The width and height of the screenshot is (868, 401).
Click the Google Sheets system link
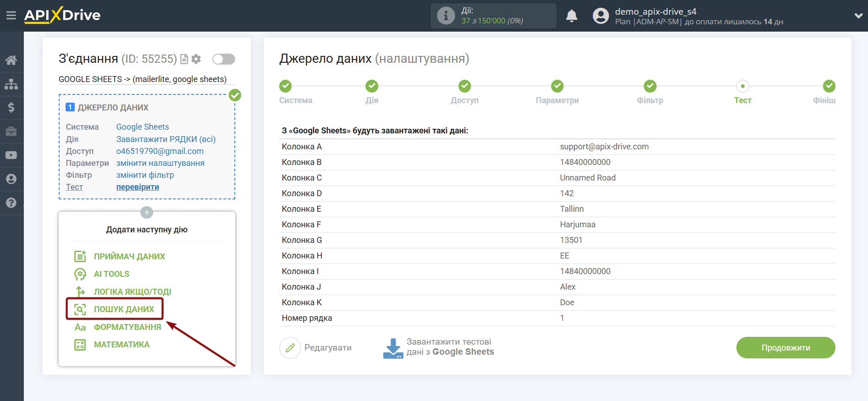point(143,127)
